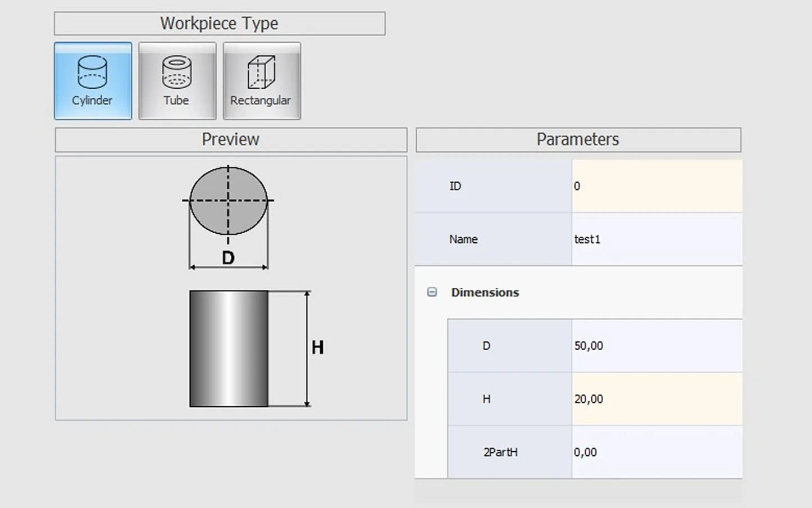This screenshot has height=508, width=812.
Task: Collapse the Dimensions group
Action: [432, 292]
